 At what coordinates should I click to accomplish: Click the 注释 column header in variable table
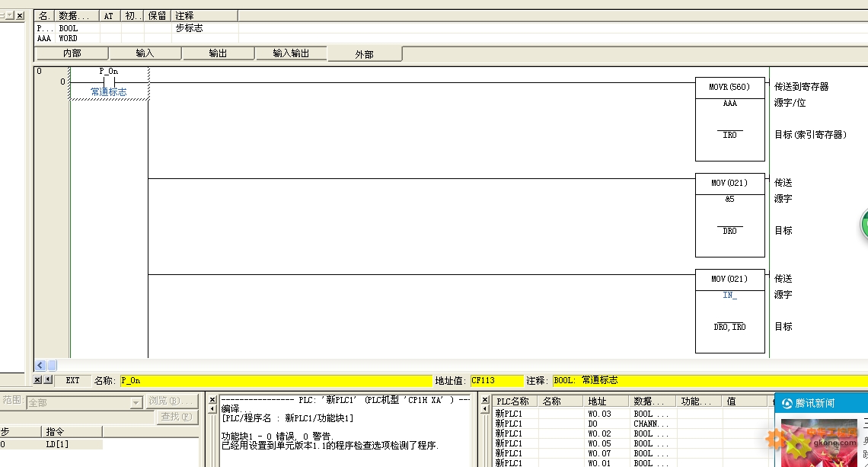click(x=204, y=15)
